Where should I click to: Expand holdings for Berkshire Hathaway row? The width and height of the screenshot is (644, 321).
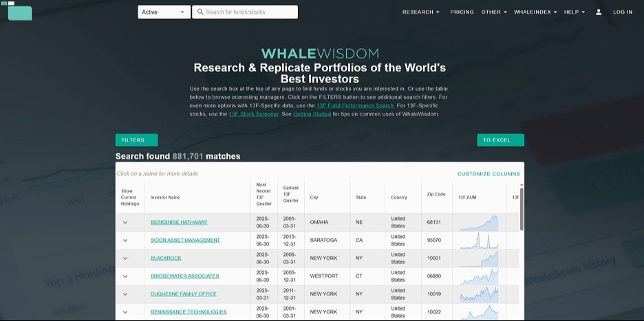pyautogui.click(x=125, y=223)
